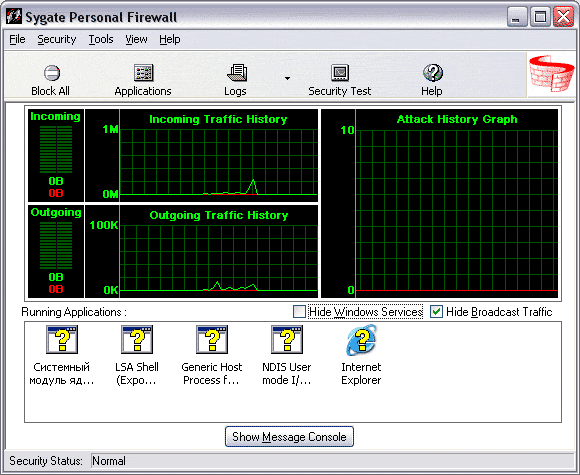
Task: Select the NDIS User mode I/O icon
Action: click(287, 340)
